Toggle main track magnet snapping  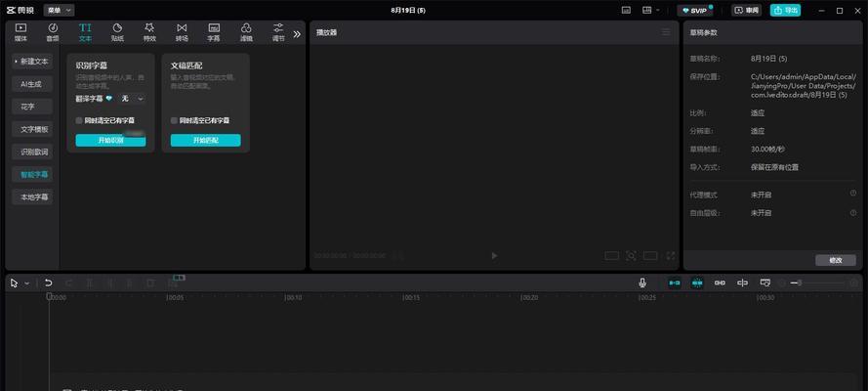pyautogui.click(x=675, y=283)
